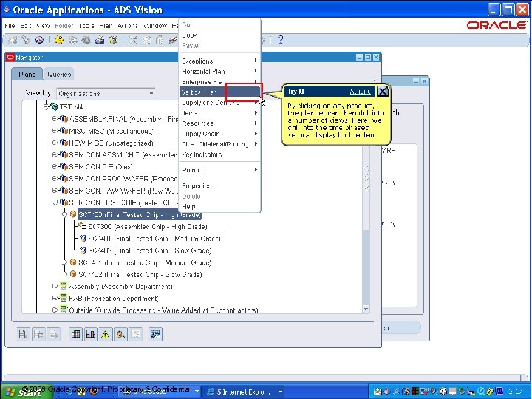The height and width of the screenshot is (399, 532).
Task: Switch to the Queries tab
Action: 59,75
